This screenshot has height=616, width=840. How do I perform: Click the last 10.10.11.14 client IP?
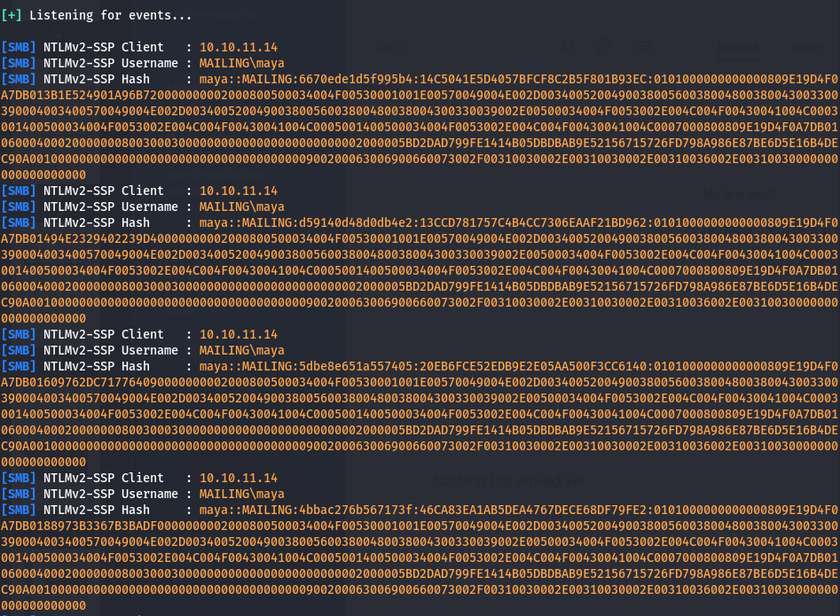[x=238, y=478]
